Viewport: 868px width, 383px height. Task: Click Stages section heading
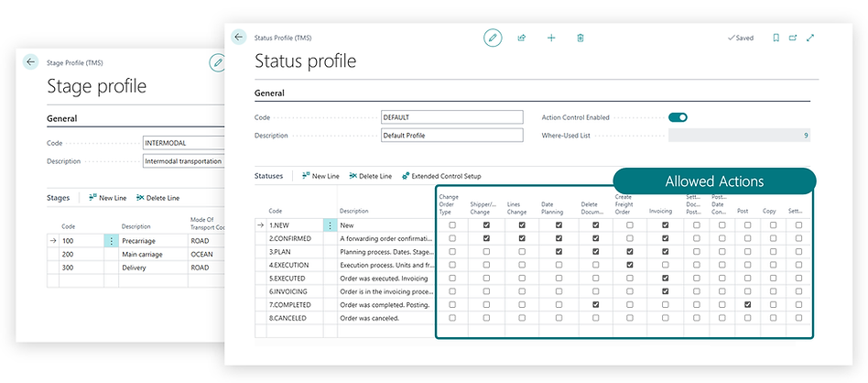click(58, 198)
